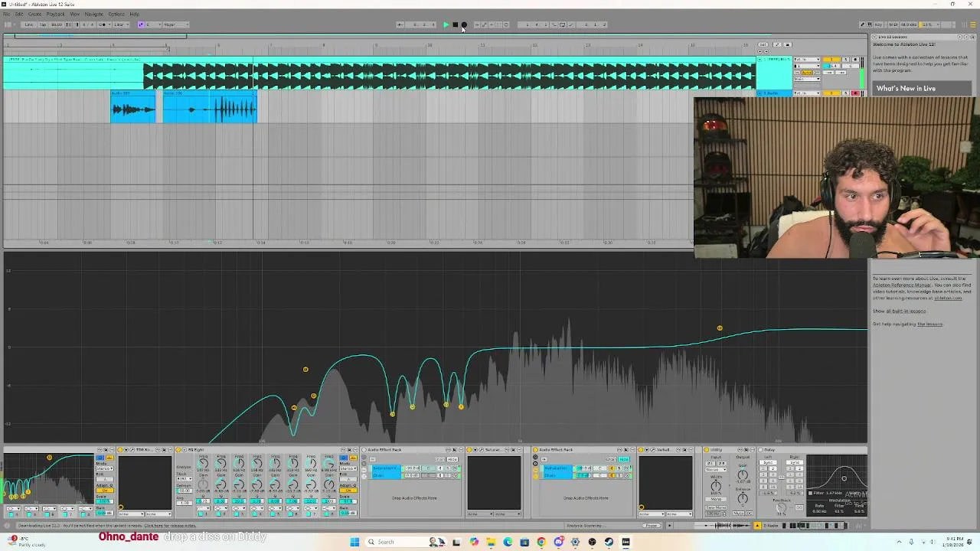
Task: Open Microsoft Edge from the taskbar
Action: point(508,542)
